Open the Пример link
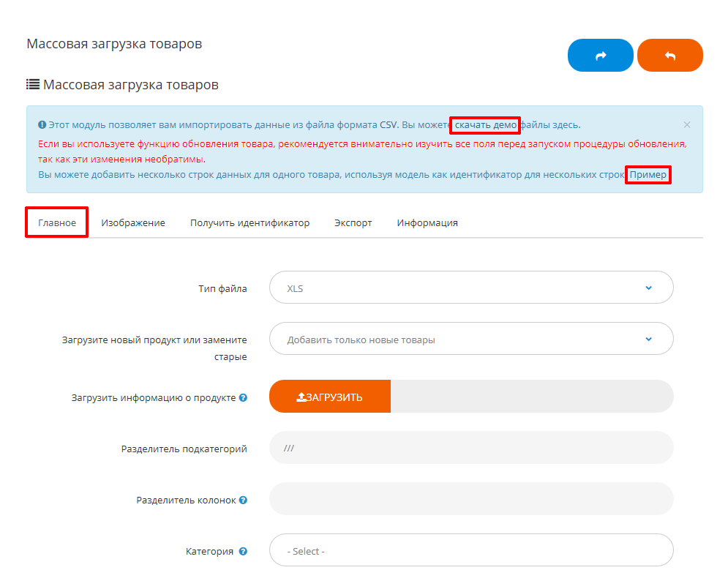This screenshot has height=581, width=728. pos(648,175)
